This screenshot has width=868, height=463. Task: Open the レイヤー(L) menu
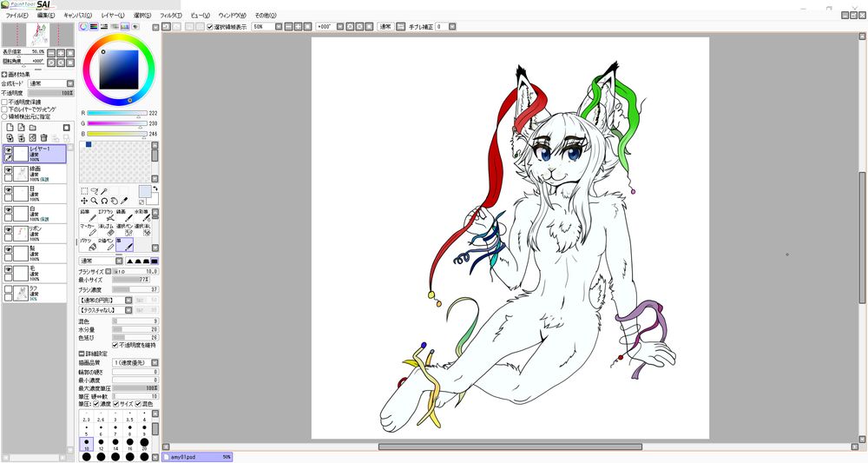point(113,16)
